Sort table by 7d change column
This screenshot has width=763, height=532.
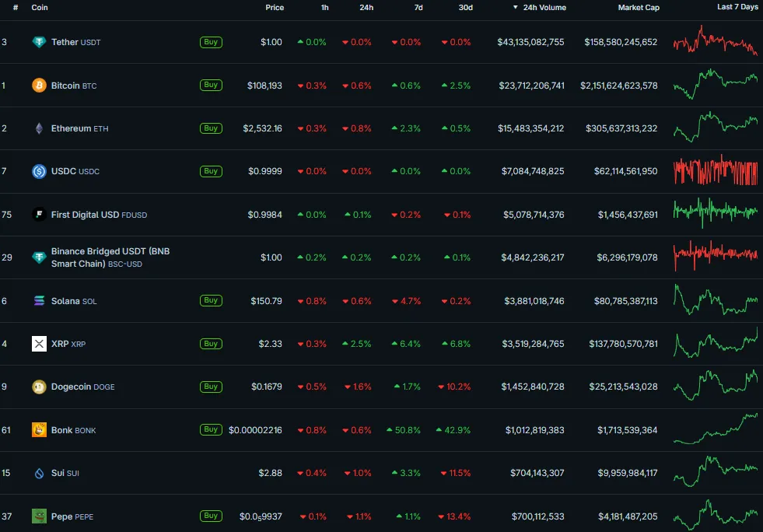coord(418,7)
